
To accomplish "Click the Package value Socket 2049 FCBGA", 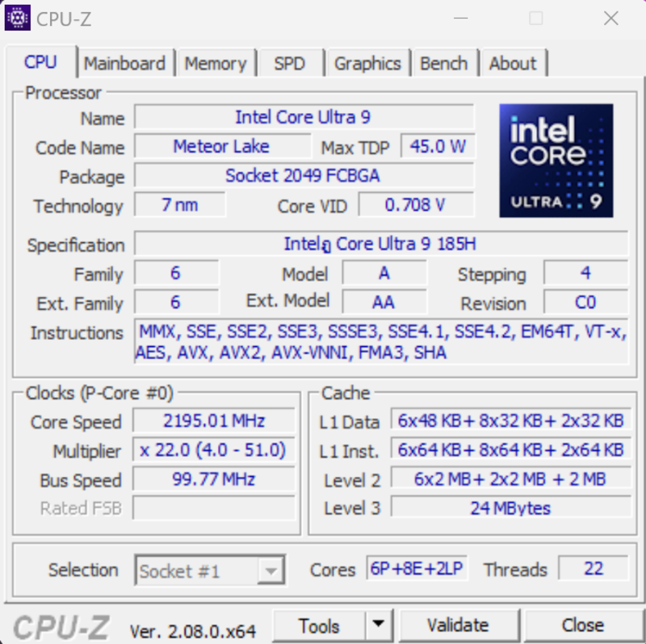I will tap(304, 176).
